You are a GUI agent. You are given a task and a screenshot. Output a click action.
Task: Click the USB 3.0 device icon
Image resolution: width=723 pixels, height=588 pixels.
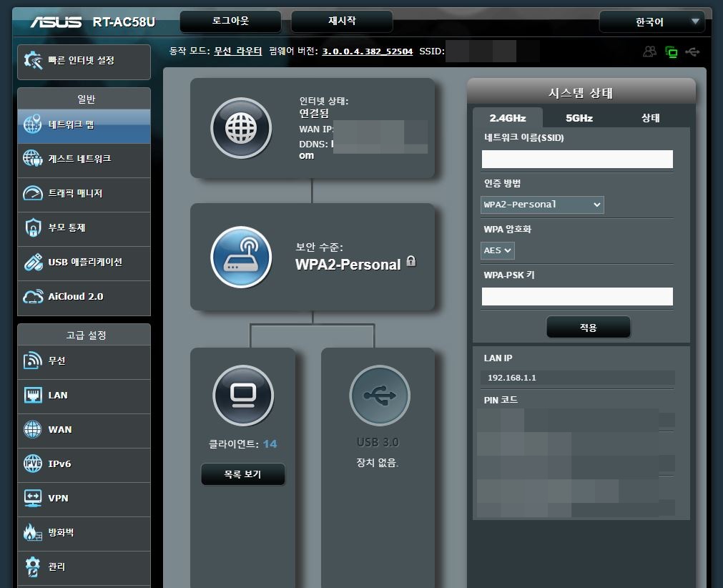tap(379, 396)
